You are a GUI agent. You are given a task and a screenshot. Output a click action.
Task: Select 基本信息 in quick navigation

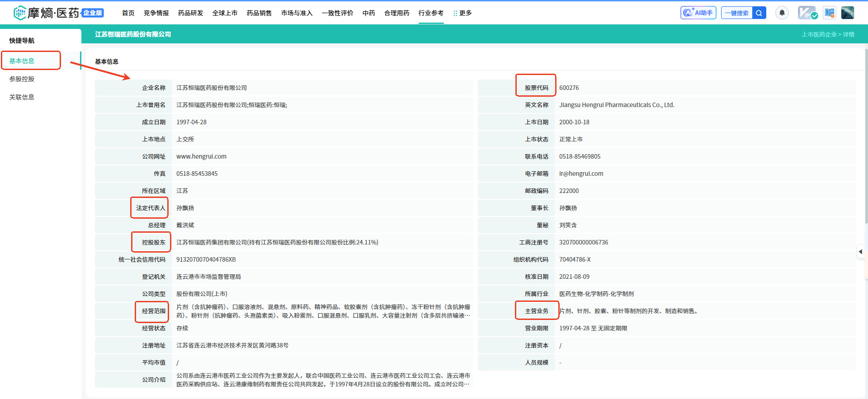[22, 61]
